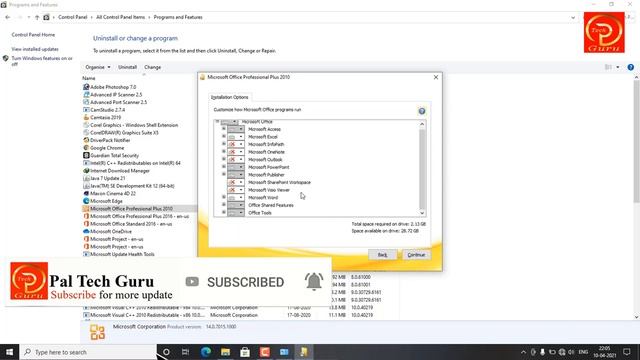The height and width of the screenshot is (360, 640).
Task: Click the Back button in Office setup
Action: point(382,255)
